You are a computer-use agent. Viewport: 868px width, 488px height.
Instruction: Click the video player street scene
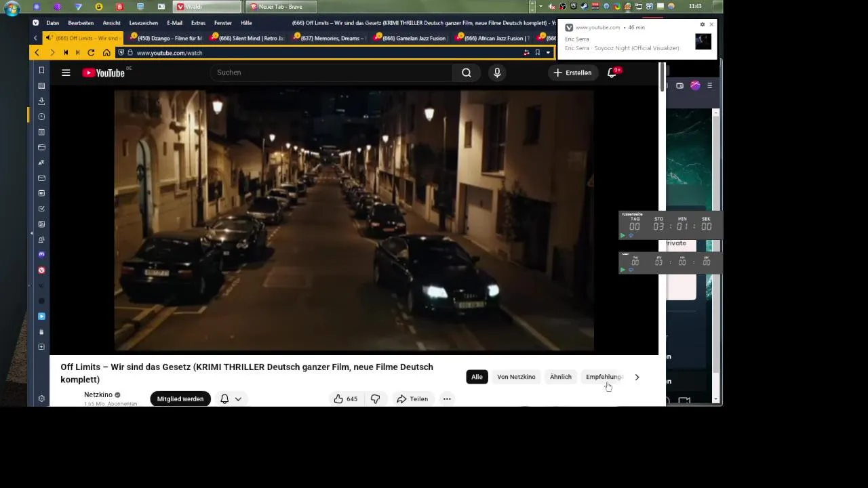tap(354, 220)
